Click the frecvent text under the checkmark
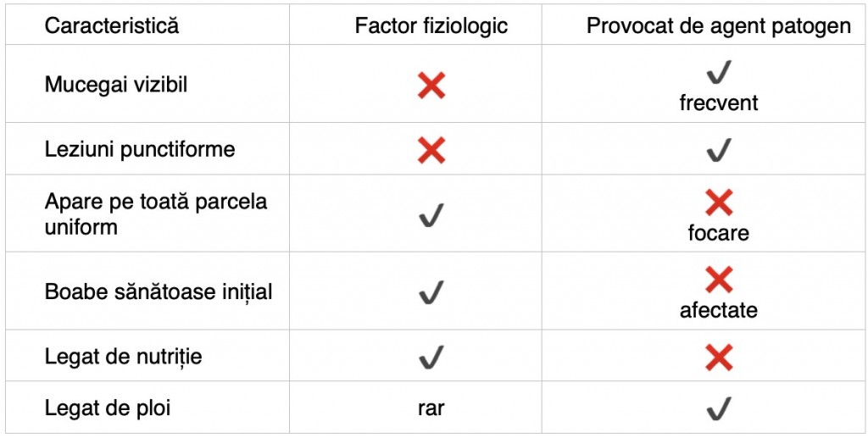This screenshot has height=438, width=868. (719, 103)
